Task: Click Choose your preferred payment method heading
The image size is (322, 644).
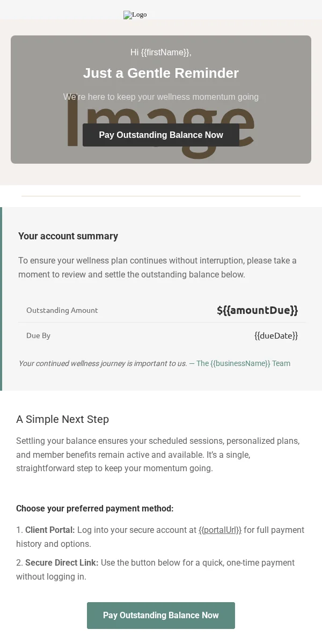Action: click(x=95, y=508)
